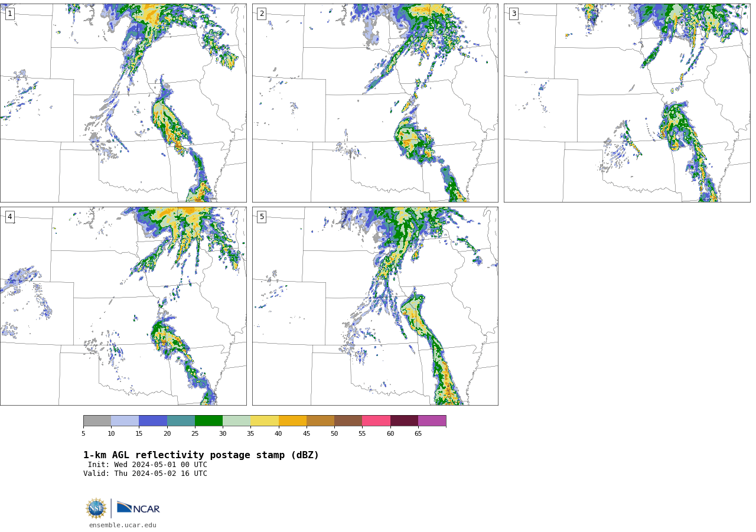
Task: Click the gray 5-10 dBZ color swatch
Action: click(x=97, y=421)
